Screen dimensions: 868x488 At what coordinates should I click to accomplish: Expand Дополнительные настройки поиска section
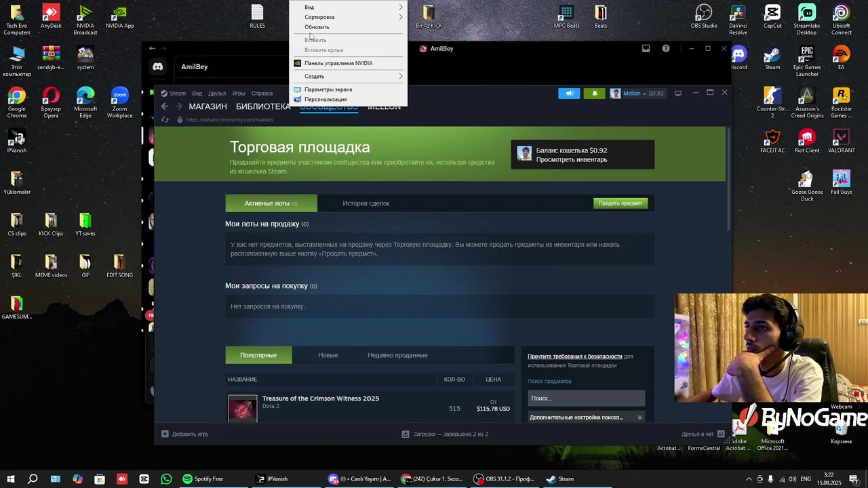(x=586, y=418)
